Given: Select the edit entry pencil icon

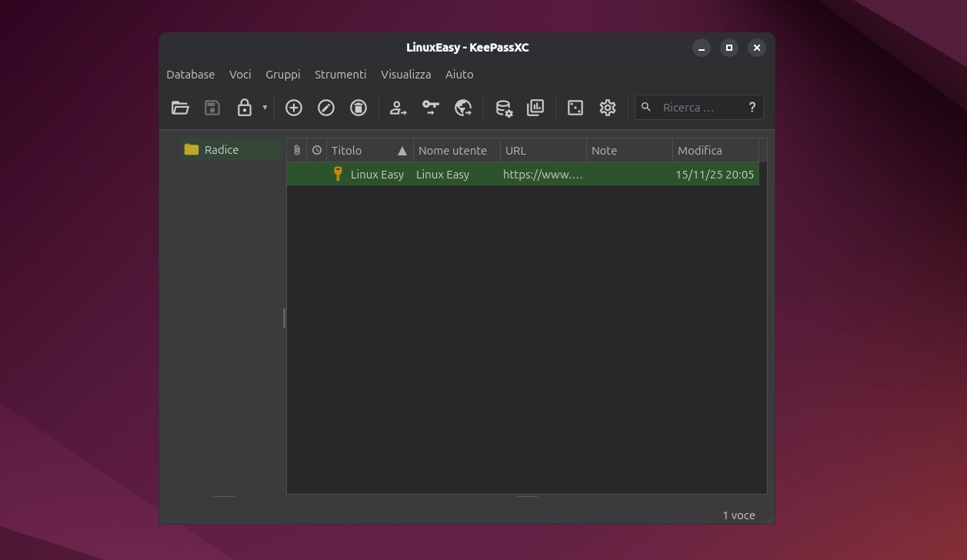Looking at the screenshot, I should (x=326, y=108).
